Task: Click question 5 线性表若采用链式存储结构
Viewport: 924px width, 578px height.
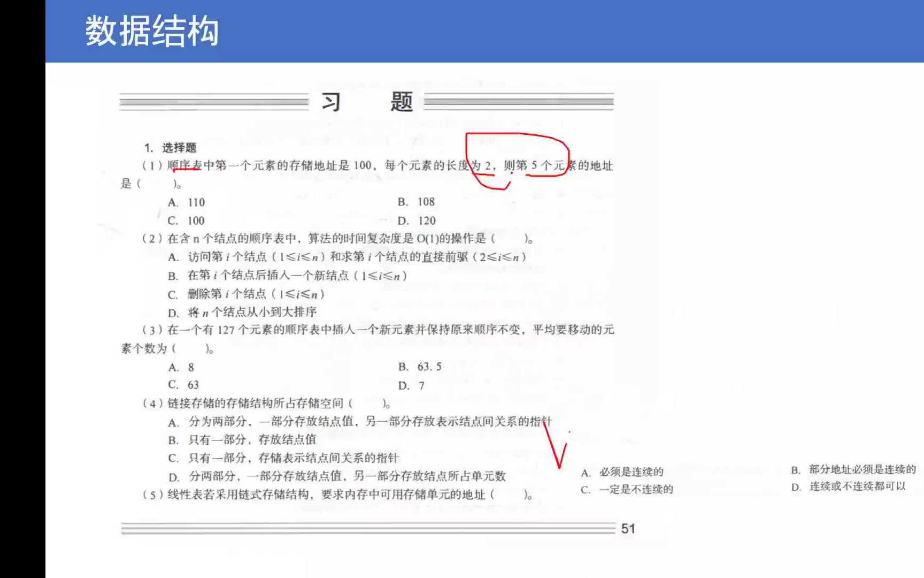Action: point(337,495)
